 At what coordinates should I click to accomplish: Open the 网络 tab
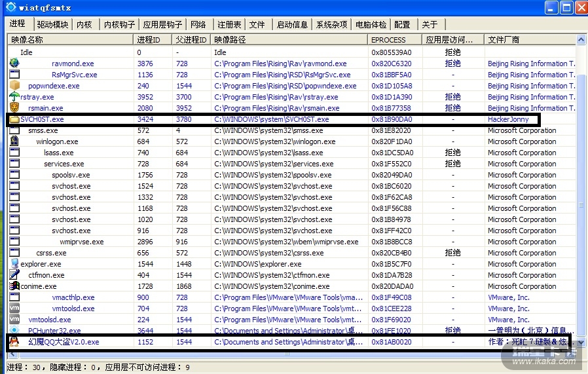(x=198, y=25)
